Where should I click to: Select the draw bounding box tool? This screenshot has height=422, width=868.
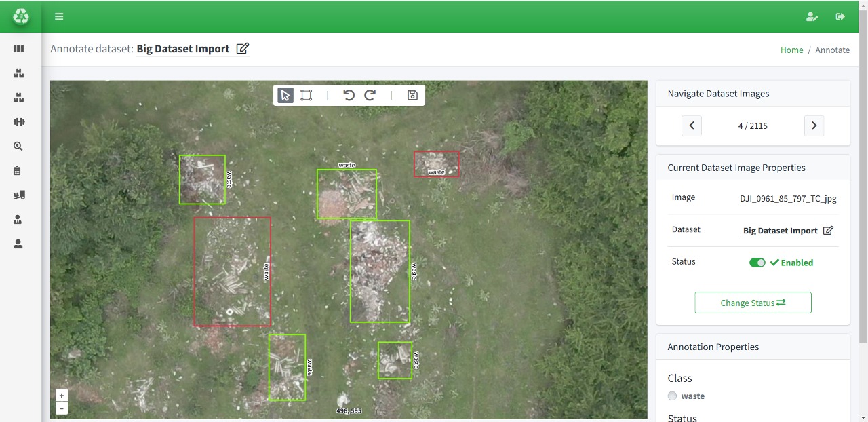coord(307,95)
